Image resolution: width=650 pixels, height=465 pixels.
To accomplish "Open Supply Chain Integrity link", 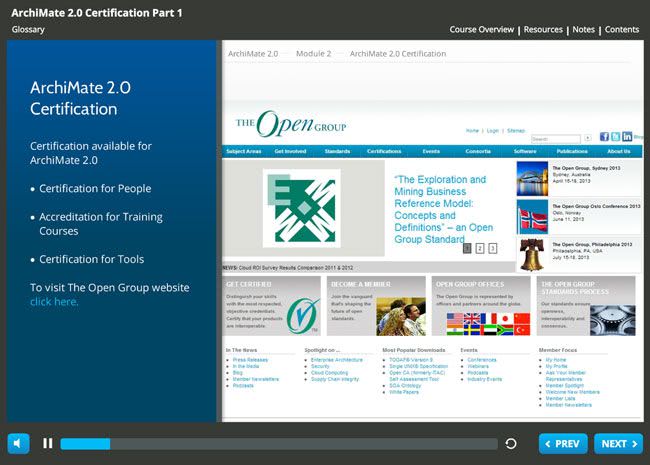I will (335, 379).
